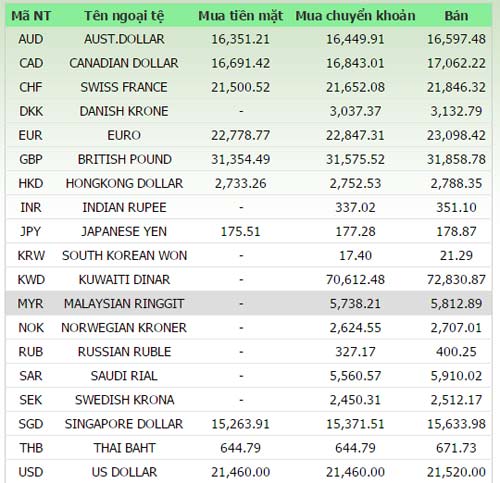Click the USD currency code
This screenshot has width=500, height=483.
click(31, 472)
